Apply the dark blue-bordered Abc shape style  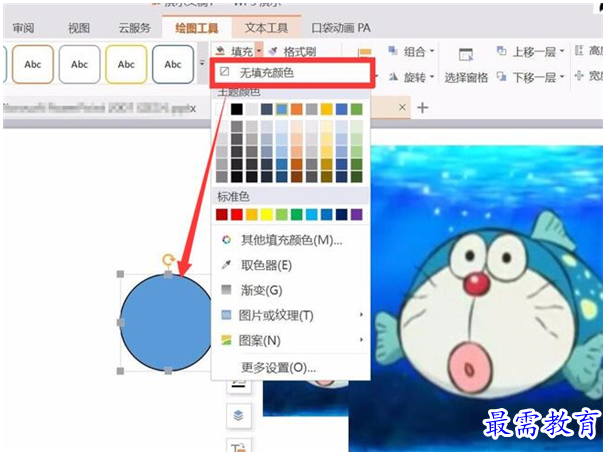(173, 64)
